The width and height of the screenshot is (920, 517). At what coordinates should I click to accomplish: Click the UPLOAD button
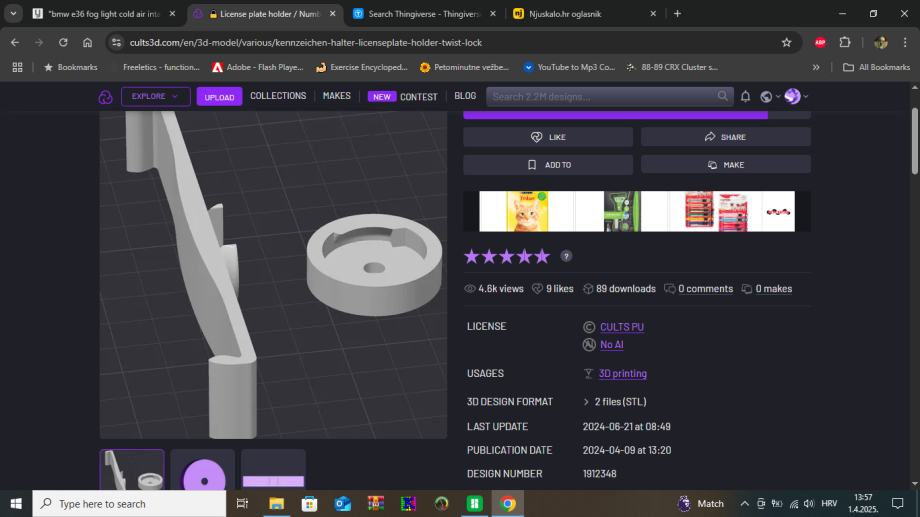click(219, 97)
